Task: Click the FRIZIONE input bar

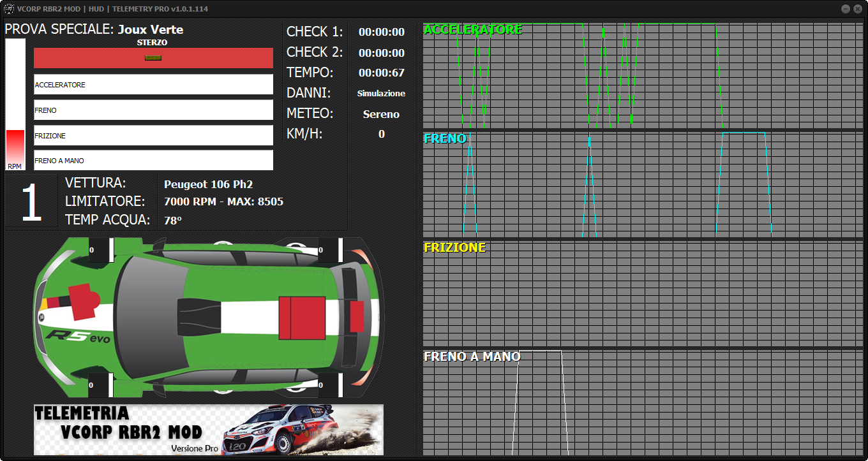Action: (x=153, y=135)
